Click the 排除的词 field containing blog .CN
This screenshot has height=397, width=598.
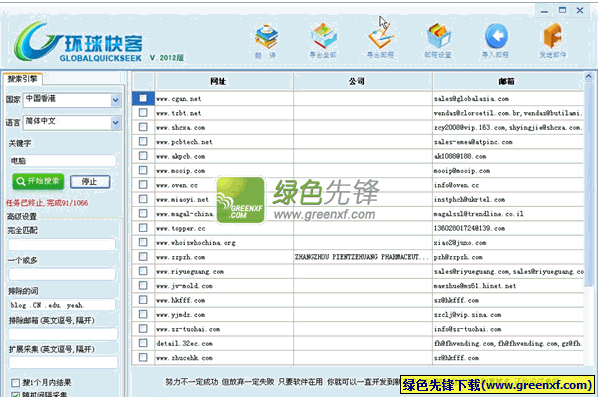62,305
